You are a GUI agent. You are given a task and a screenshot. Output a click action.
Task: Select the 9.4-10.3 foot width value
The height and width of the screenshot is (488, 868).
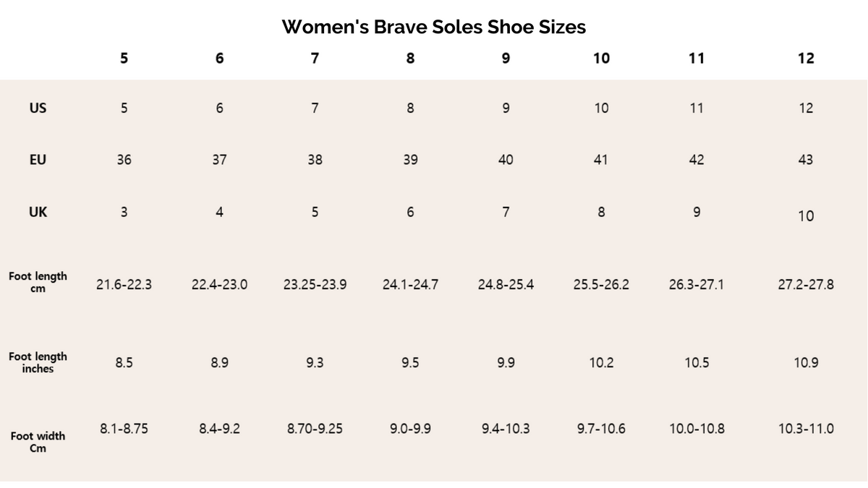click(x=506, y=429)
